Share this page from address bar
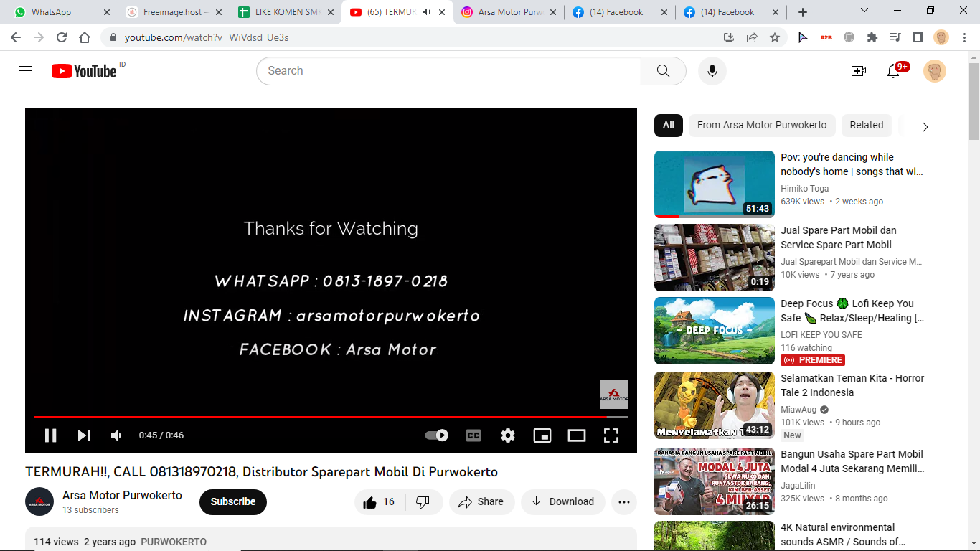980x551 pixels. point(752,37)
